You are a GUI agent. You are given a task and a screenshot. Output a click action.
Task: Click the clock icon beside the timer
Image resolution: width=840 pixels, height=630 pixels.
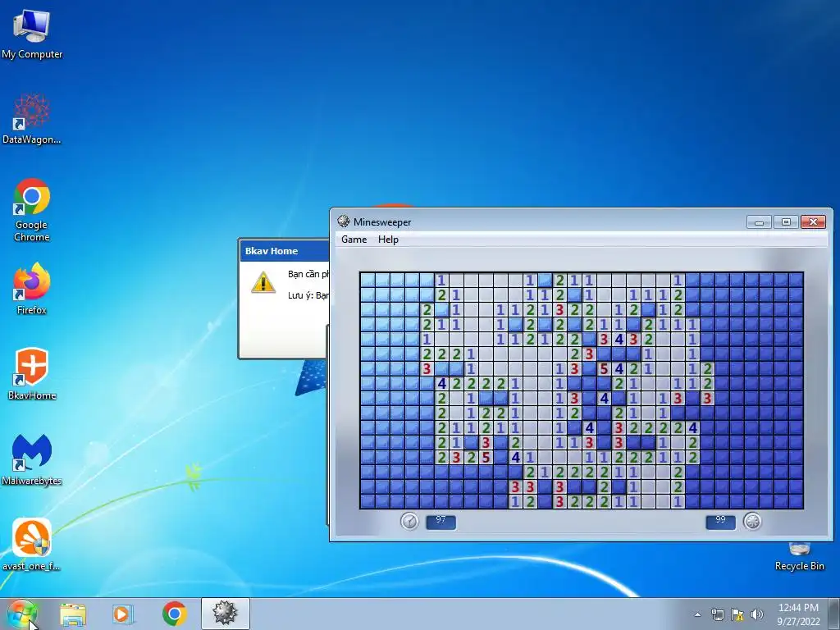click(x=409, y=521)
